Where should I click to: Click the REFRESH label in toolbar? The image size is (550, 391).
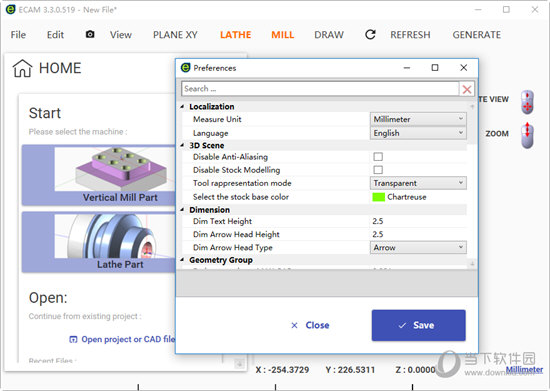pyautogui.click(x=410, y=35)
